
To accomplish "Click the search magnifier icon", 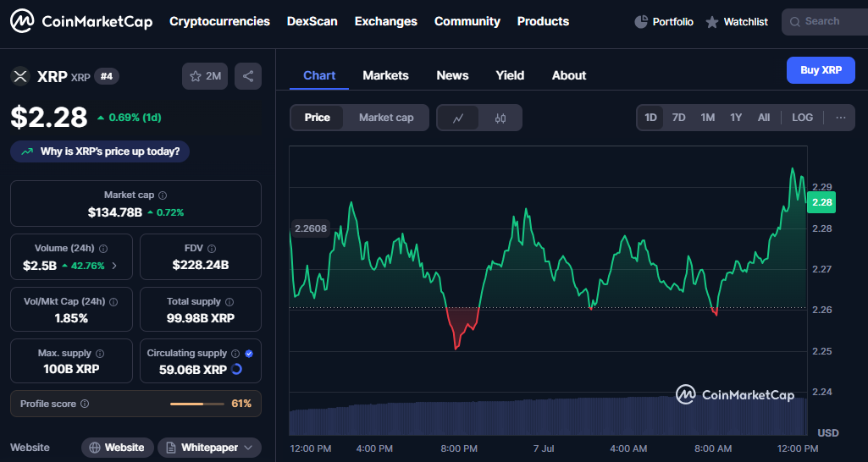I will pos(795,22).
